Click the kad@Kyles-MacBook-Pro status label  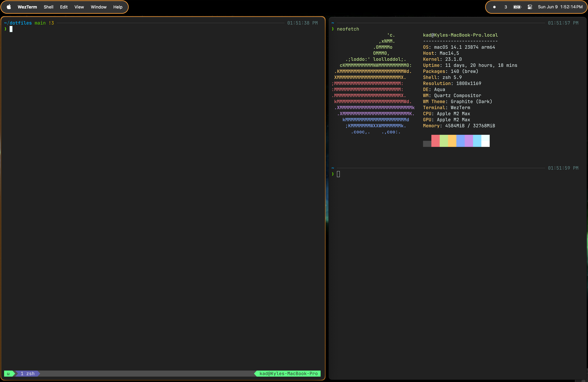click(288, 374)
